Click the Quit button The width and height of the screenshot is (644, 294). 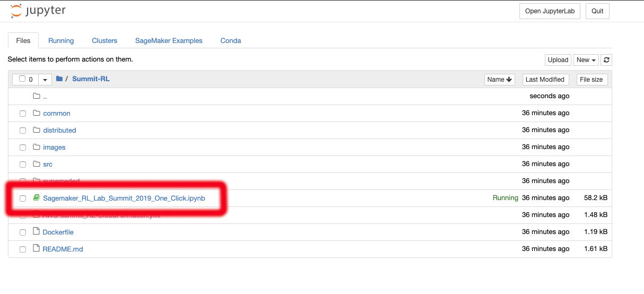point(597,11)
